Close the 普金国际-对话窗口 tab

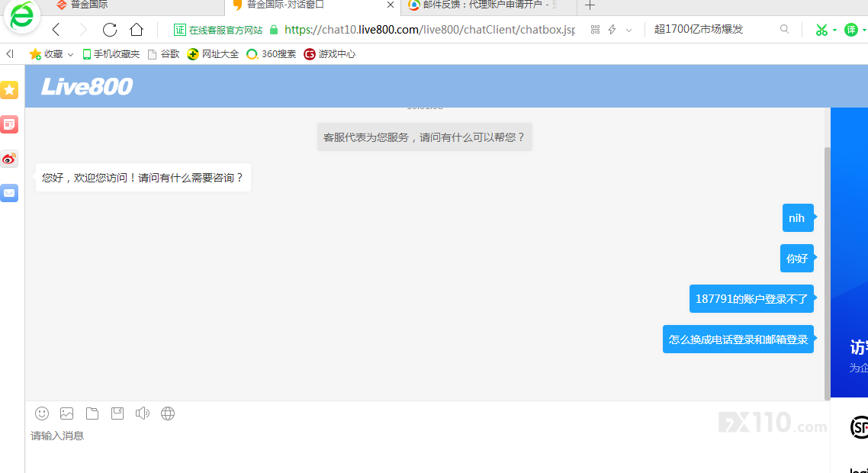391,5
